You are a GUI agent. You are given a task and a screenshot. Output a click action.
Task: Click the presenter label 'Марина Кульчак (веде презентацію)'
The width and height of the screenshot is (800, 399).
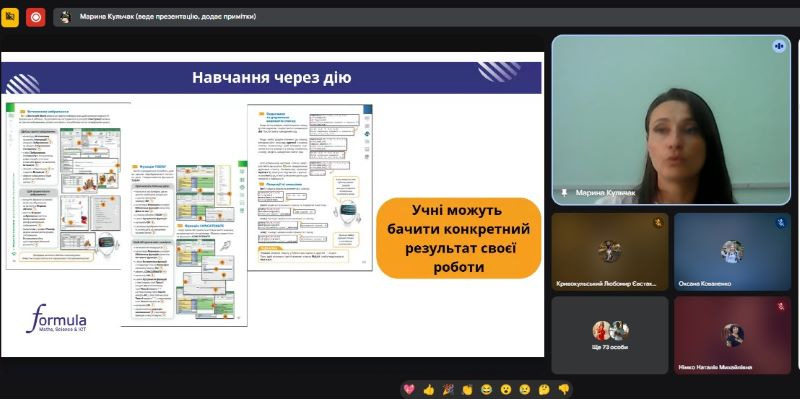click(x=167, y=17)
